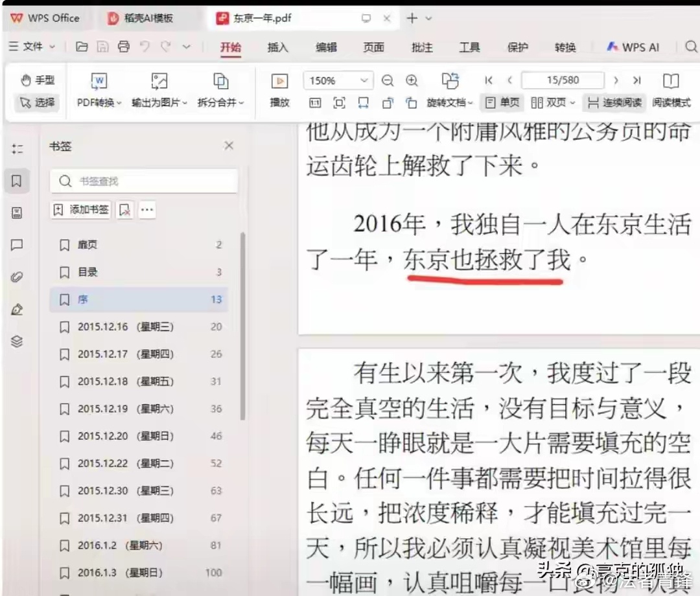The height and width of the screenshot is (596, 700).
Task: Click the fit width icon
Action: point(364,103)
